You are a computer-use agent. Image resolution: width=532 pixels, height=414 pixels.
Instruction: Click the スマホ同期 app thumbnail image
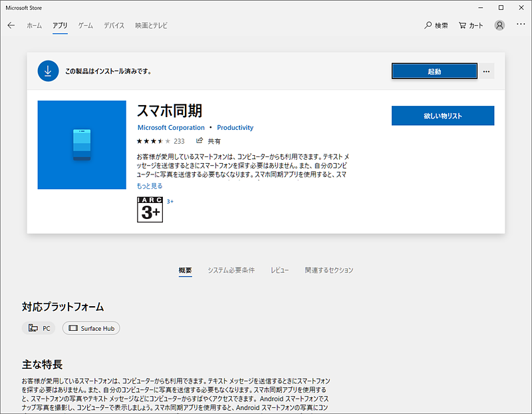click(81, 144)
